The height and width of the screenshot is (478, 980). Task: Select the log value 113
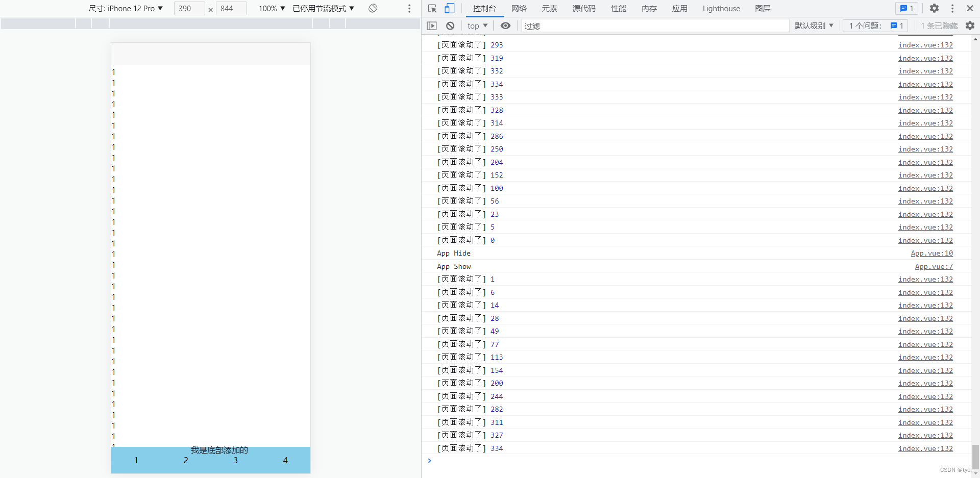[497, 357]
